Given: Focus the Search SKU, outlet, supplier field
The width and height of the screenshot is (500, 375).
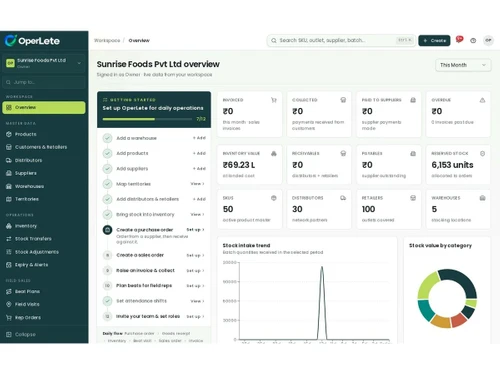Looking at the screenshot, I should click(x=341, y=40).
